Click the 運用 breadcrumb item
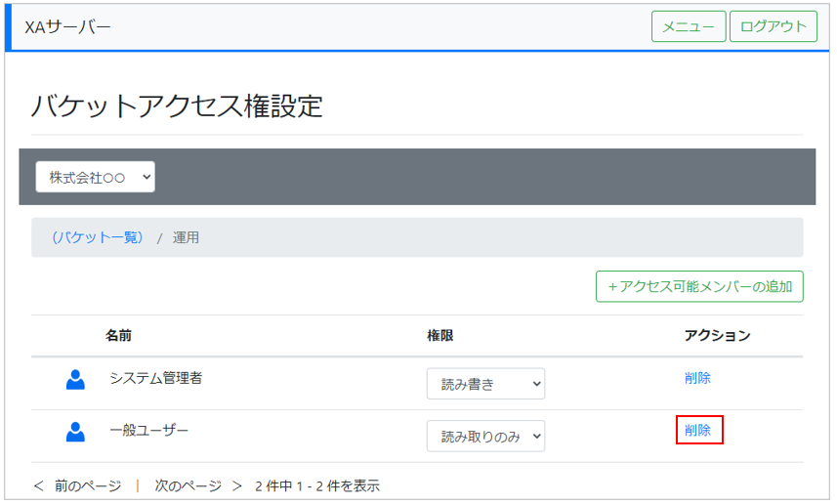 [x=186, y=237]
